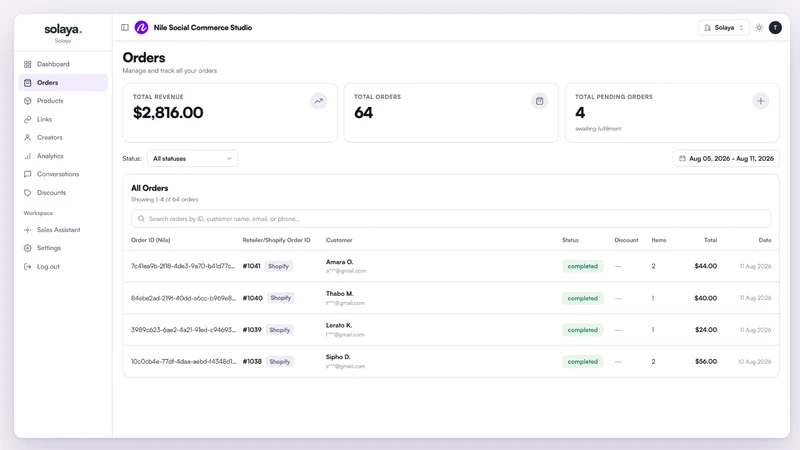Click the Retailer/Shopify Order ID column header
The width and height of the screenshot is (800, 450).
(277, 240)
